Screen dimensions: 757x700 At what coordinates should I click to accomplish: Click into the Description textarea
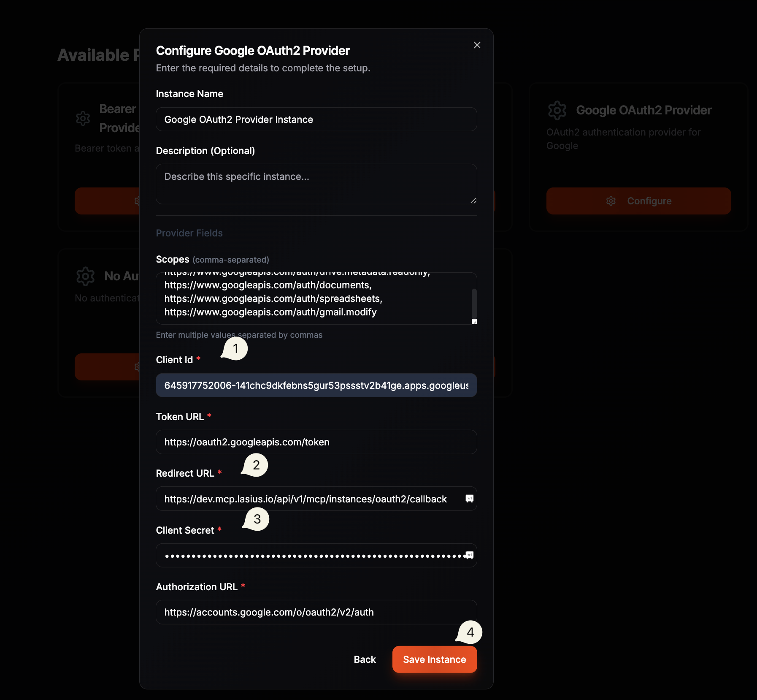pos(316,184)
